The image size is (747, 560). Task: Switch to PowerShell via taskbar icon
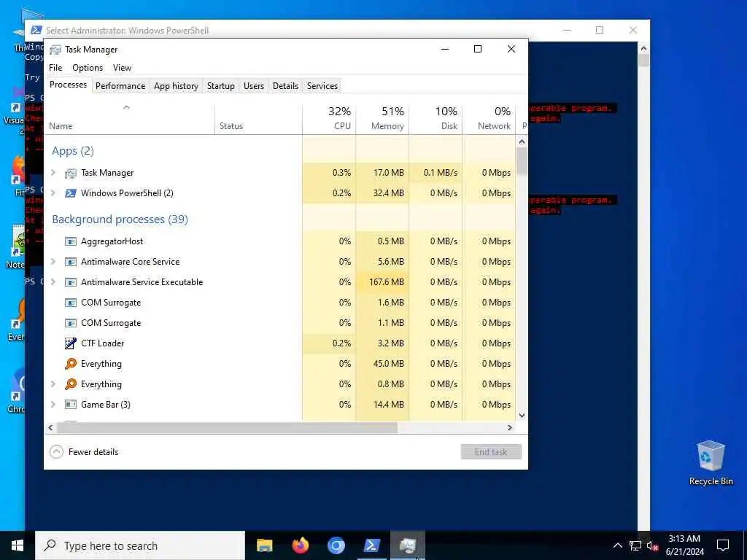[371, 545]
